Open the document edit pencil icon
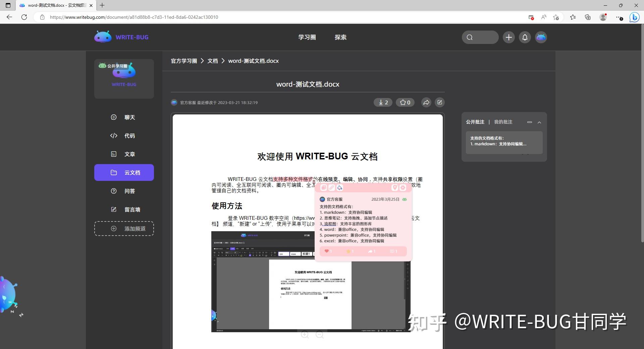The image size is (644, 349). [x=440, y=102]
